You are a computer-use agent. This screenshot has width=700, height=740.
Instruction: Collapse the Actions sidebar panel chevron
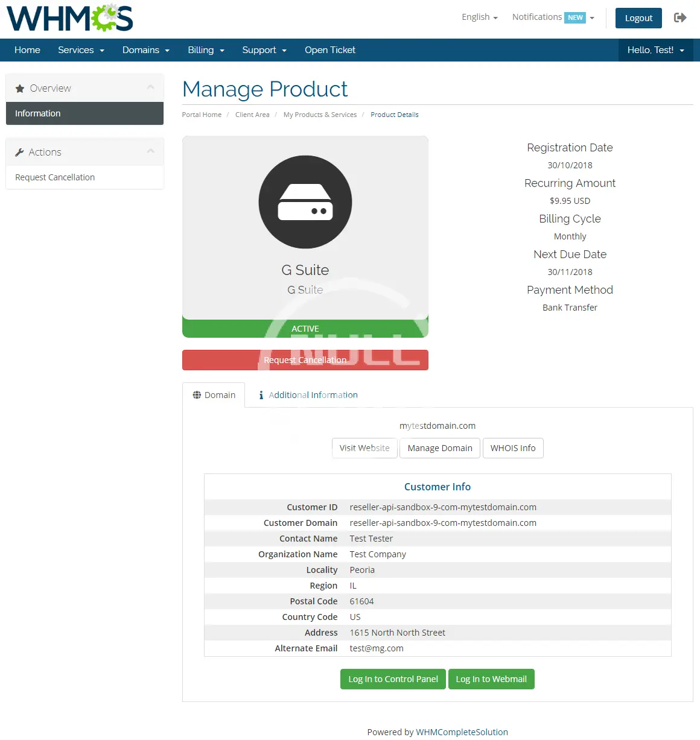coord(150,151)
